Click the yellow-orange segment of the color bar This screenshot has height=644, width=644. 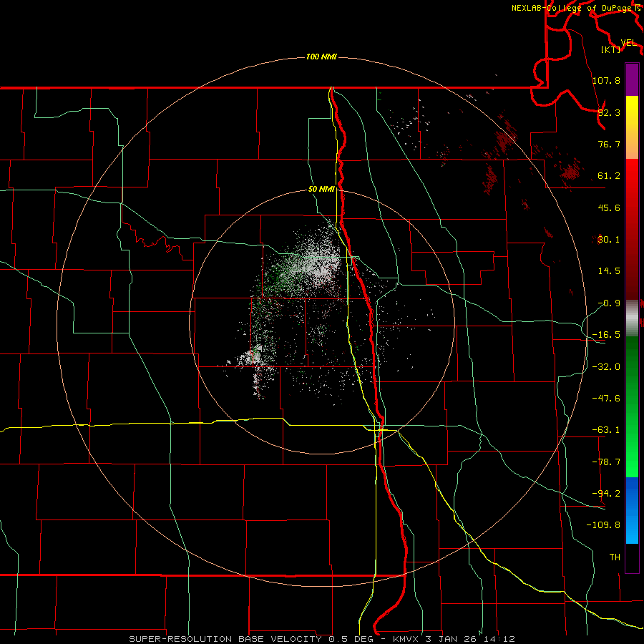click(x=632, y=127)
